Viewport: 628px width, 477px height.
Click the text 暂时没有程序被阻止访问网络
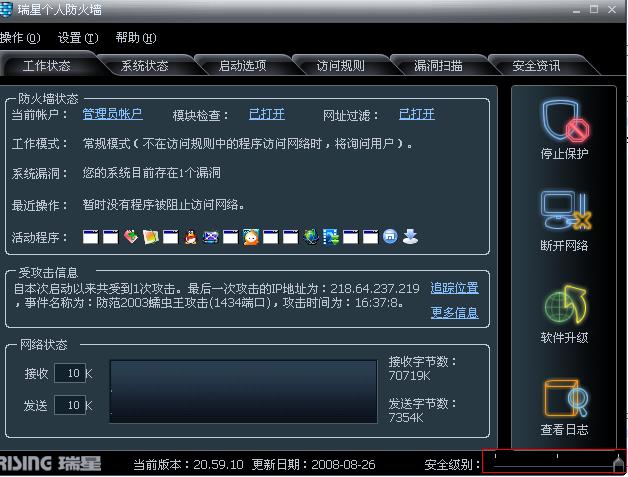point(163,205)
